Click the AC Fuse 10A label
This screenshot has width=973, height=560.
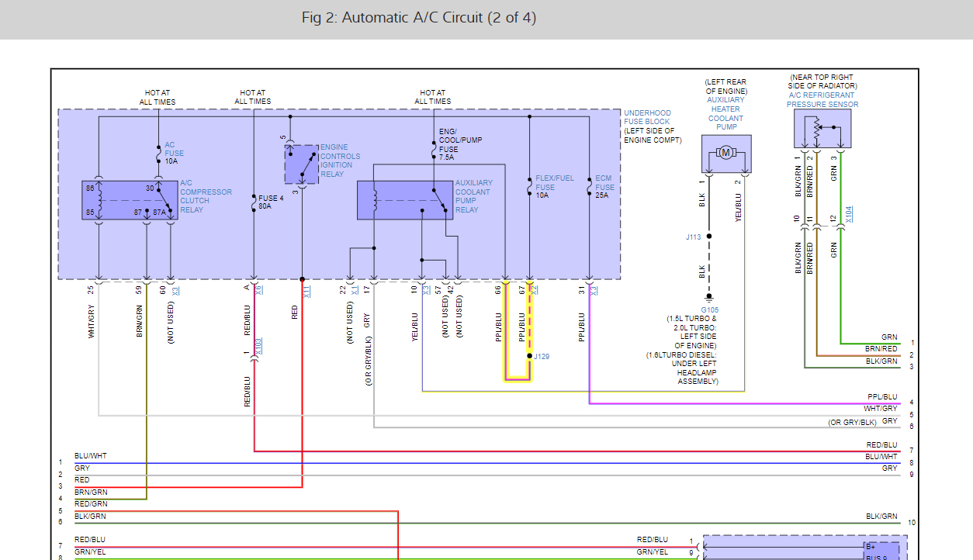pos(174,153)
